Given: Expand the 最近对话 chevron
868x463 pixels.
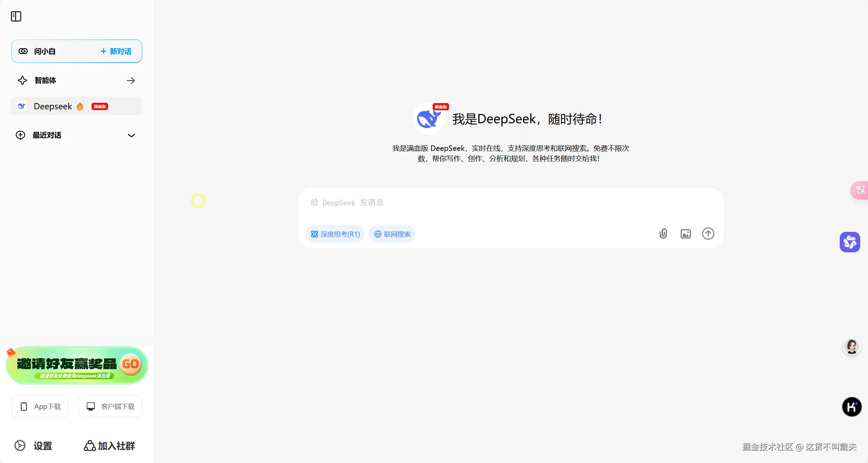Looking at the screenshot, I should pos(131,135).
